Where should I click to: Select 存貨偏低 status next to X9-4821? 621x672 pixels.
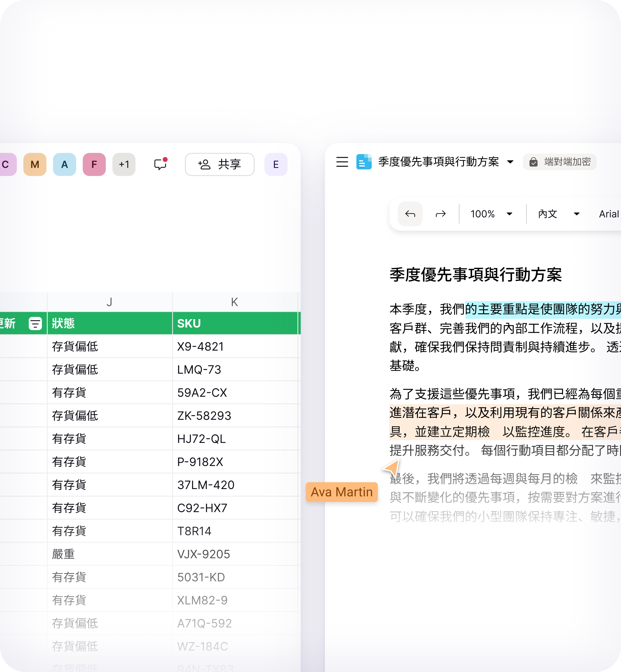coord(110,346)
